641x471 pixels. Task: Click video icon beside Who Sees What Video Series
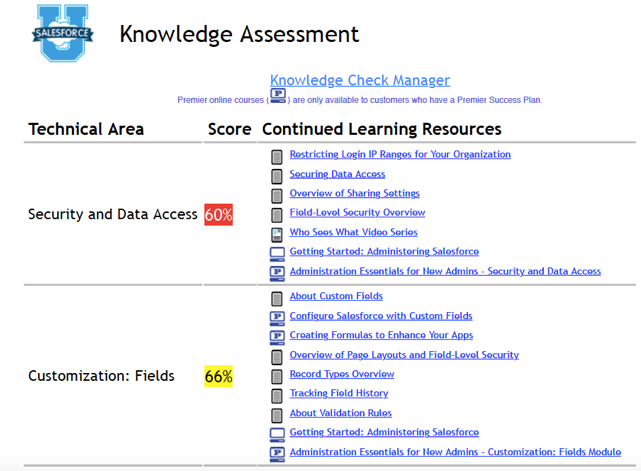(277, 235)
